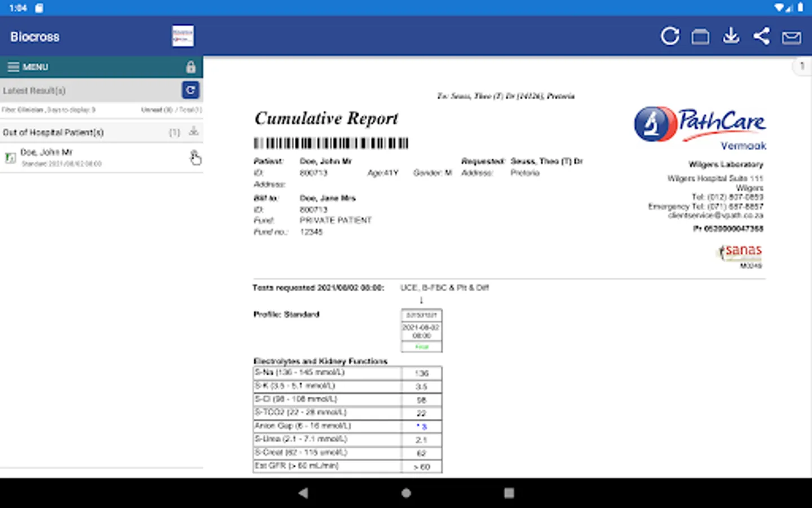Screen dimensions: 812x508
Task: Tap the Wi-Fi status icon
Action: (x=779, y=8)
